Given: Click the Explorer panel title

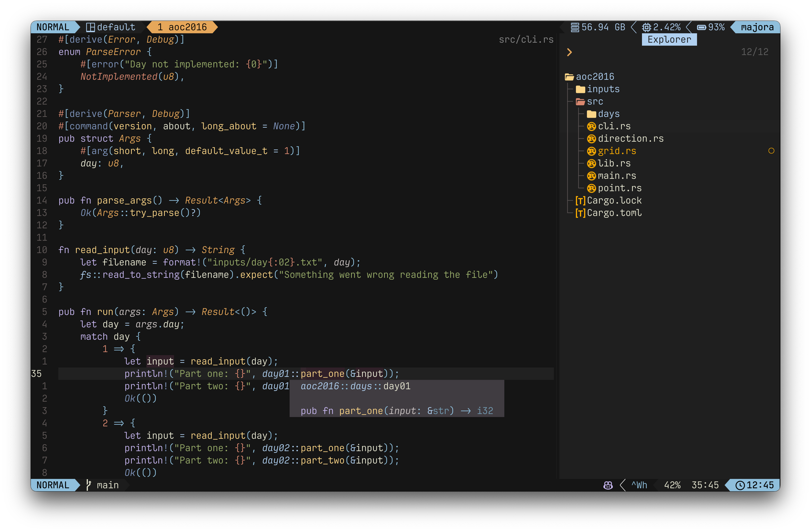Looking at the screenshot, I should (669, 40).
